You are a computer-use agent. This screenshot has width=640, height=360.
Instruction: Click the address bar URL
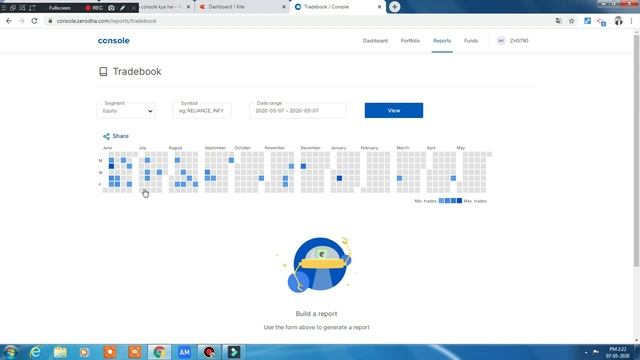point(107,21)
